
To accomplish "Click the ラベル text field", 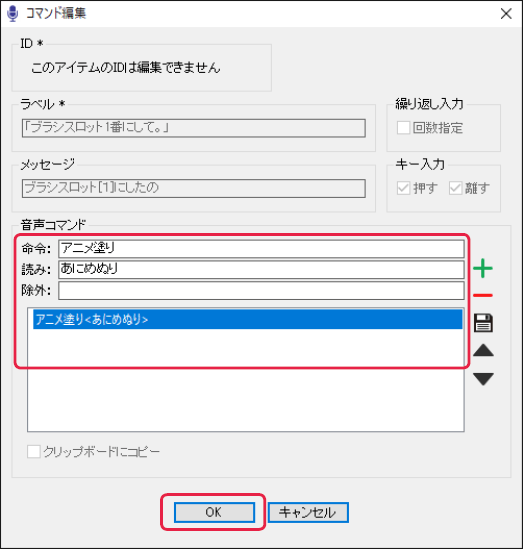I will tap(194, 128).
